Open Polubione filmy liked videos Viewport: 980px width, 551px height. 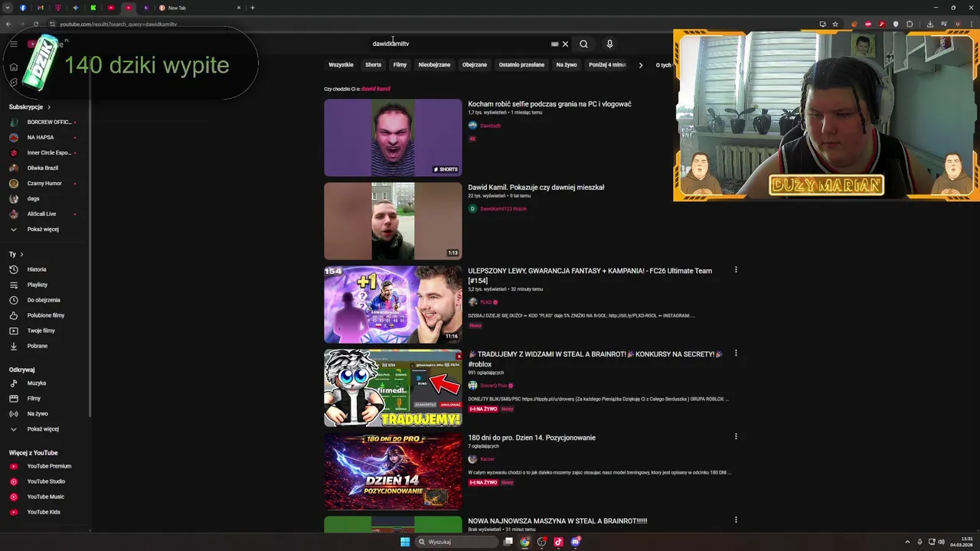[x=44, y=315]
